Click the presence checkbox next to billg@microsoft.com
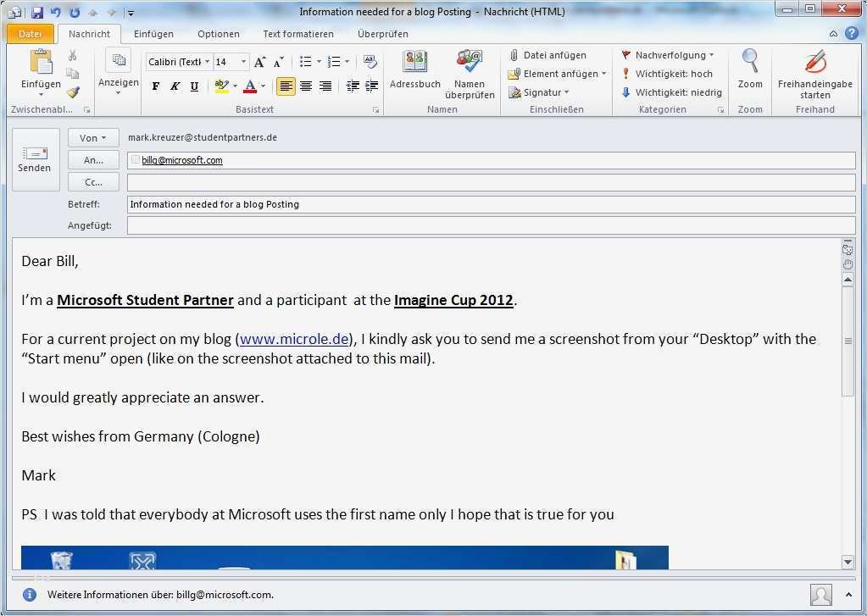 click(136, 160)
